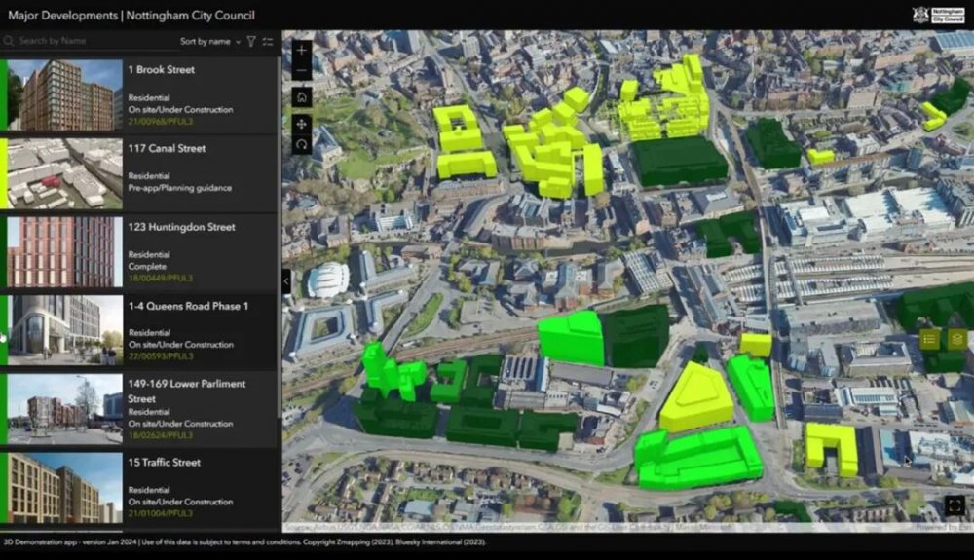This screenshot has width=974, height=560.
Task: Reset map to home view
Action: point(301,96)
